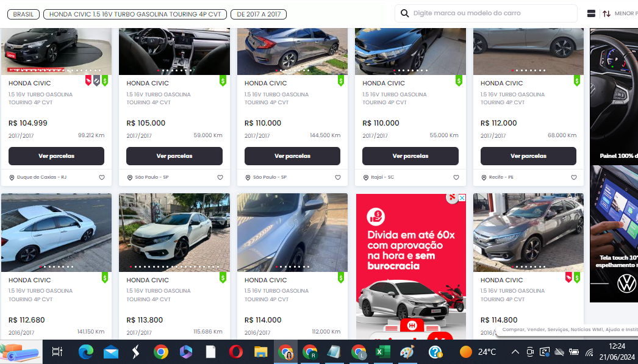The width and height of the screenshot is (638, 364).
Task: Click the location pin icon beside Itajaí - SC
Action: coord(365,177)
